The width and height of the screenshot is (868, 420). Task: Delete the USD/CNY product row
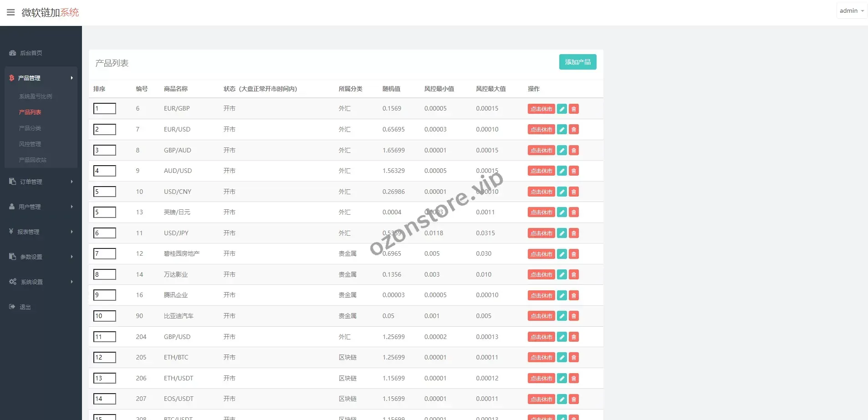click(574, 192)
